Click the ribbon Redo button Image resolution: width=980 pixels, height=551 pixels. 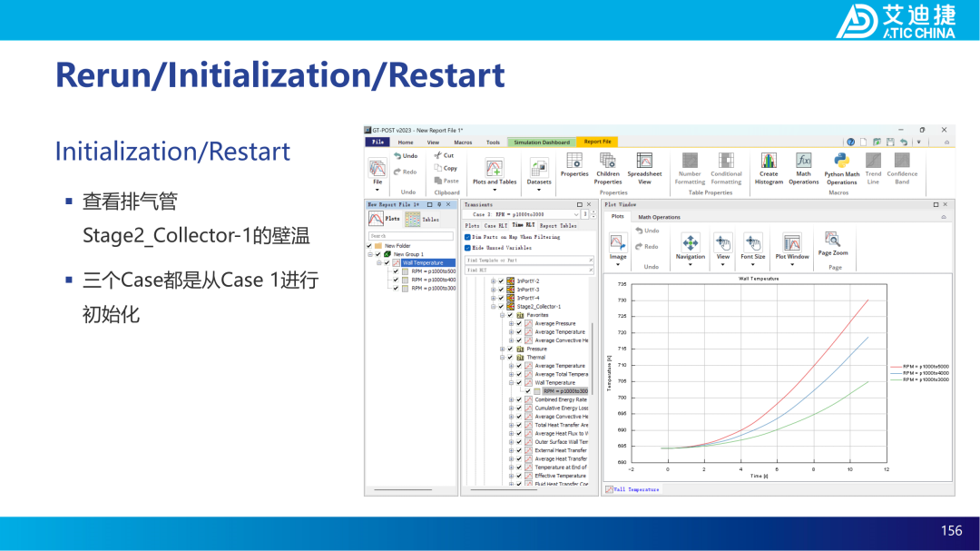pyautogui.click(x=405, y=172)
